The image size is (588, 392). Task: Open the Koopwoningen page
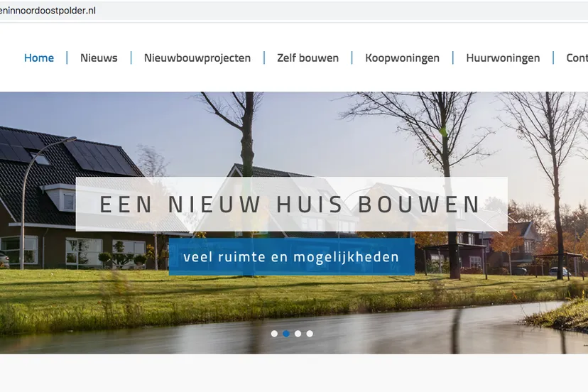coord(403,58)
